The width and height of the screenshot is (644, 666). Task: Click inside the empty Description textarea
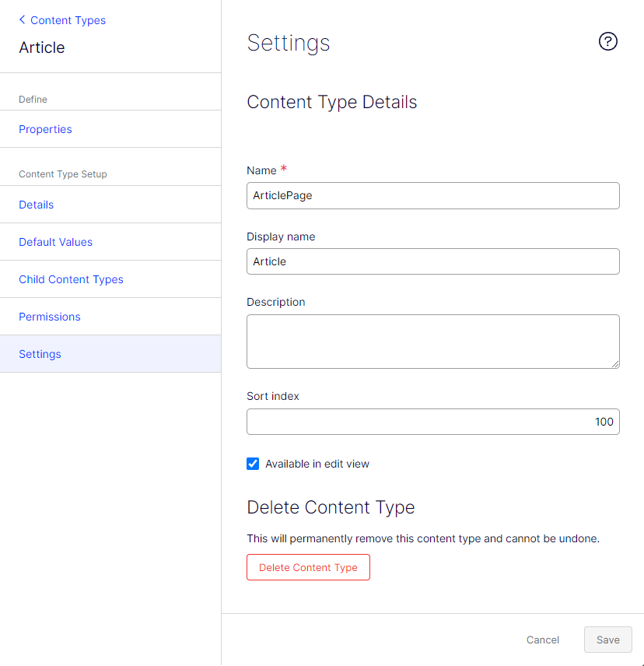[x=433, y=342]
